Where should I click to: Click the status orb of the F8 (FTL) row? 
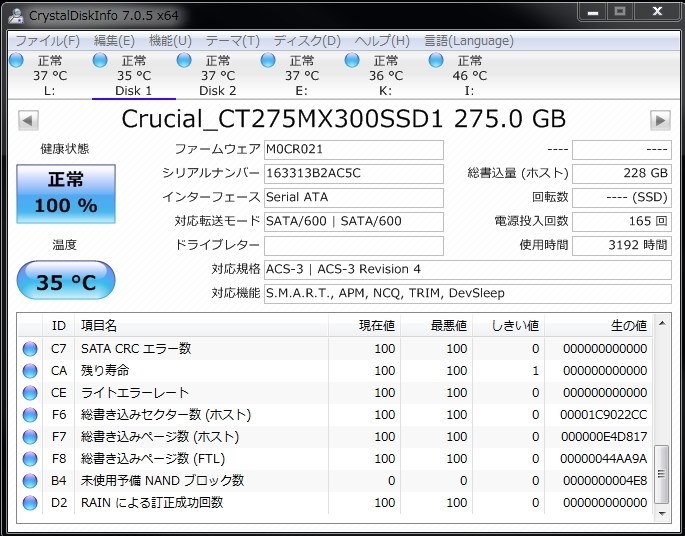pyautogui.click(x=30, y=459)
